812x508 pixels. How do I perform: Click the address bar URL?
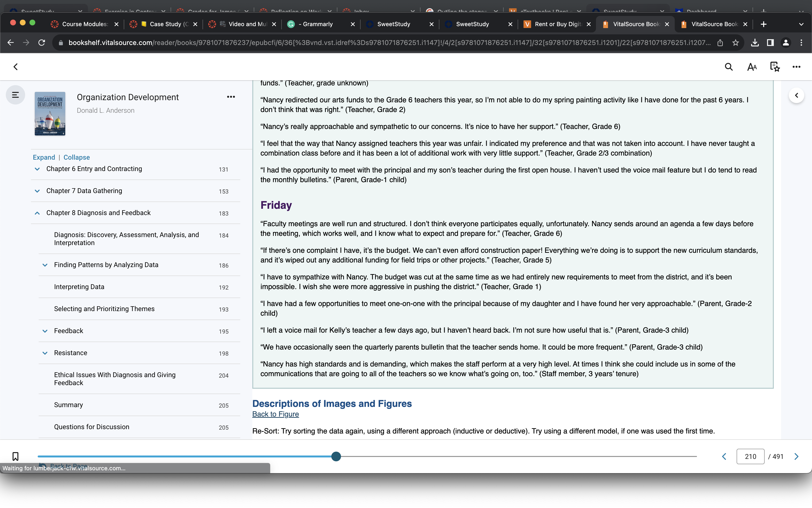coord(389,43)
